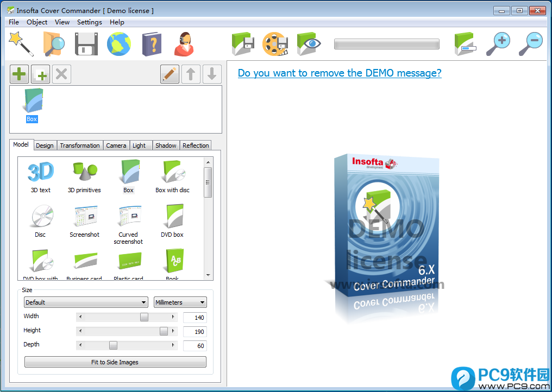Duplicate object with small plus icon

point(41,74)
